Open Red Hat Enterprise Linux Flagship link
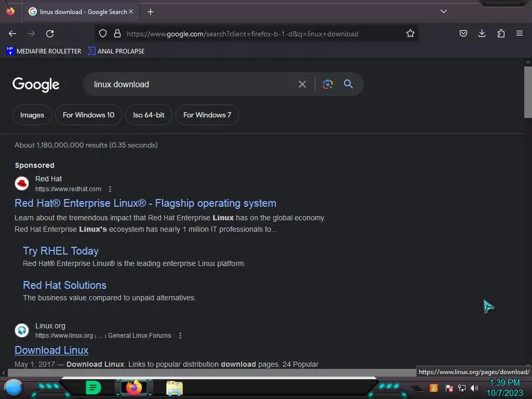 145,203
